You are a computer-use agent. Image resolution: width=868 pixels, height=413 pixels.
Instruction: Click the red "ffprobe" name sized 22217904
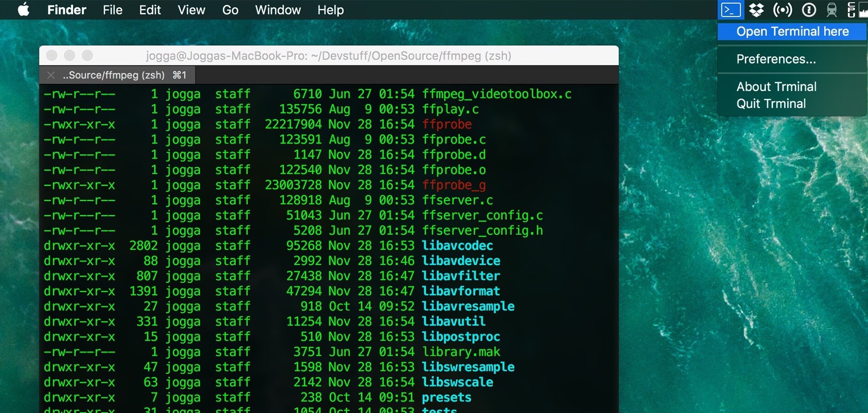(447, 124)
